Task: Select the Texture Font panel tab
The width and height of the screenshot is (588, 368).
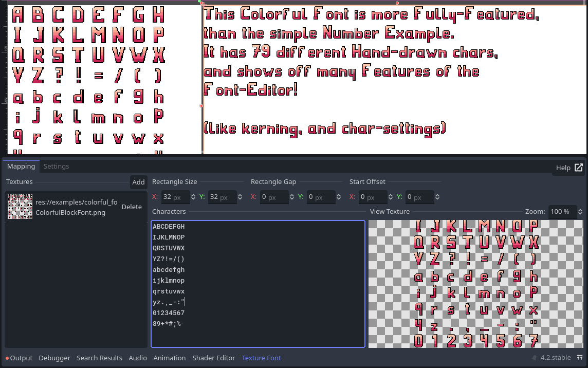Action: [x=261, y=358]
